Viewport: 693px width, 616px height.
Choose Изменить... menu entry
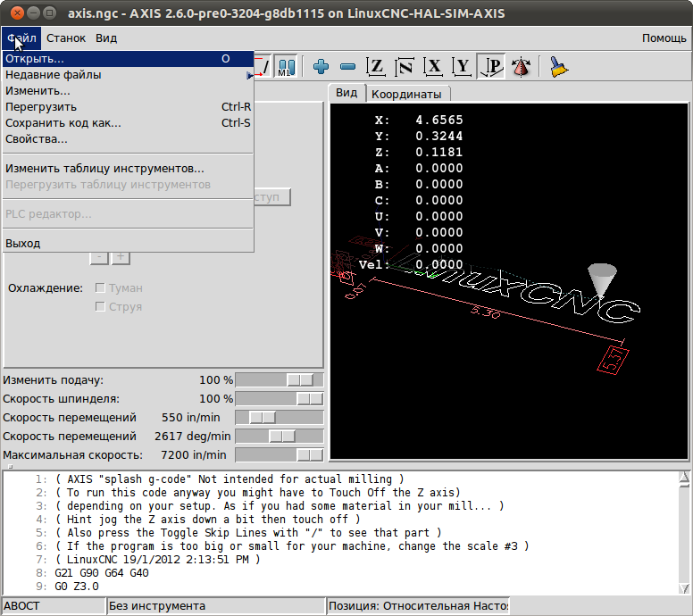coord(129,91)
